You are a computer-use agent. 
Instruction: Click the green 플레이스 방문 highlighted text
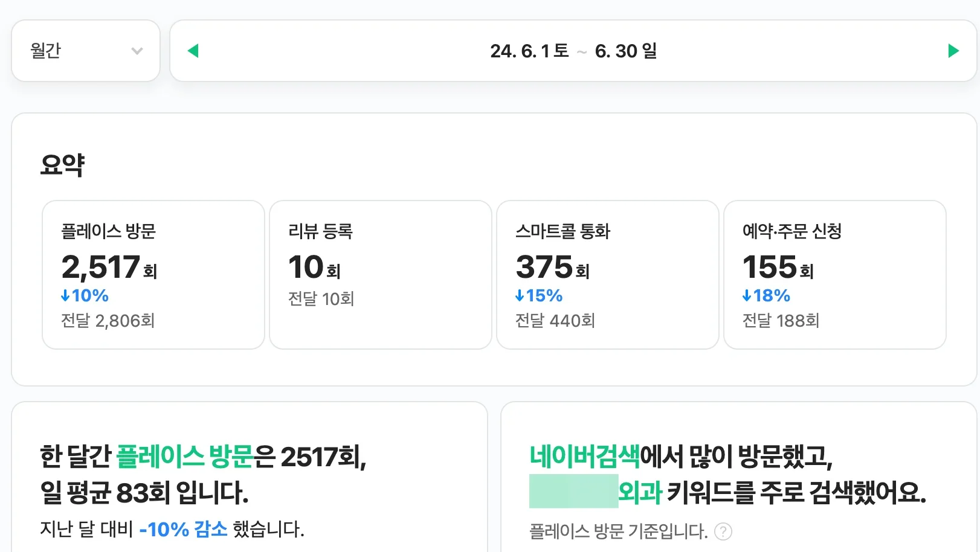(x=184, y=457)
